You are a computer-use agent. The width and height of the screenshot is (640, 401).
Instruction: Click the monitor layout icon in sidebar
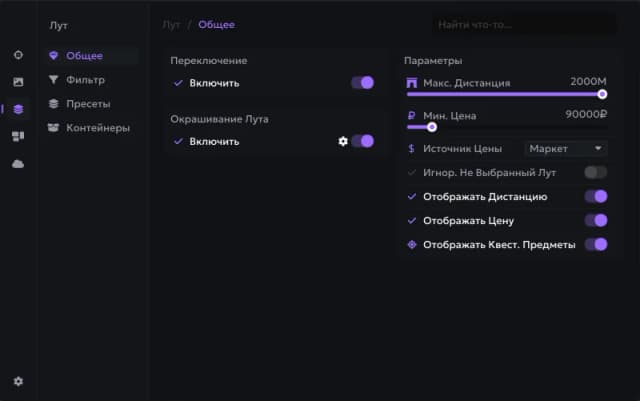pos(18,136)
